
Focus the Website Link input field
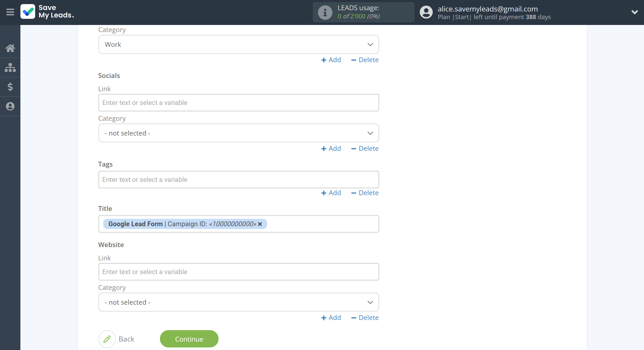(x=239, y=272)
